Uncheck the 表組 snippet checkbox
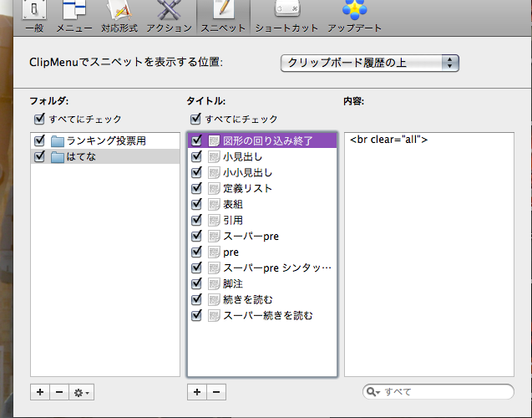 (196, 204)
